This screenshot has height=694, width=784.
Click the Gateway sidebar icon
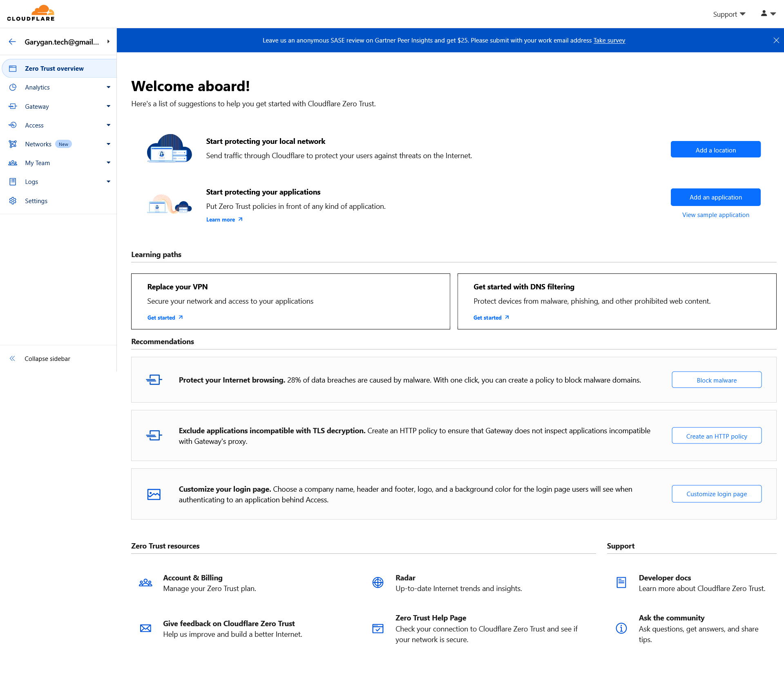point(13,106)
